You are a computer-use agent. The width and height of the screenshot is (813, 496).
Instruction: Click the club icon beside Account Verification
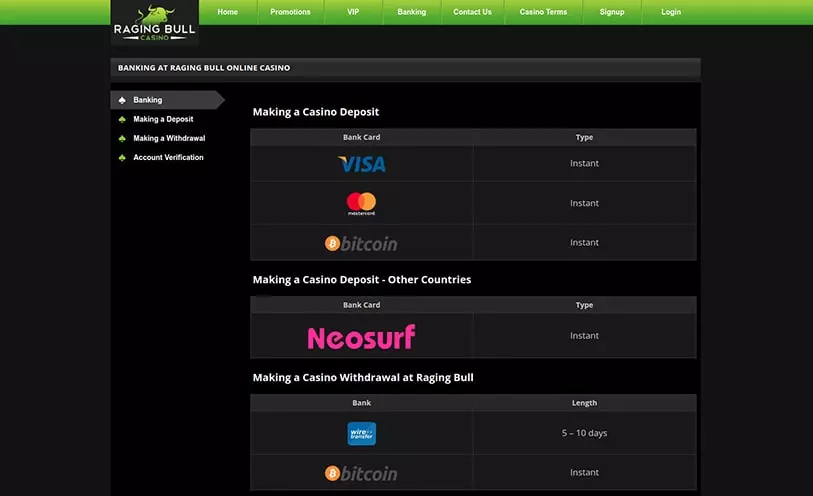[122, 158]
